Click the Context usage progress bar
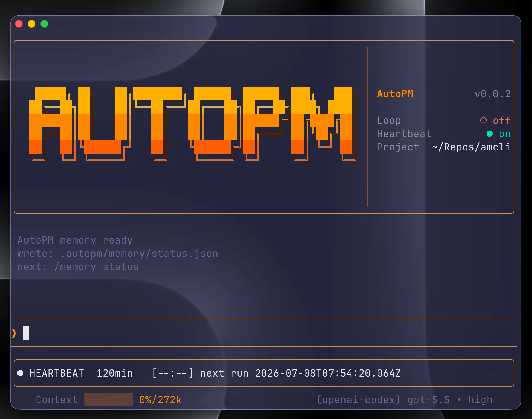 [109, 400]
